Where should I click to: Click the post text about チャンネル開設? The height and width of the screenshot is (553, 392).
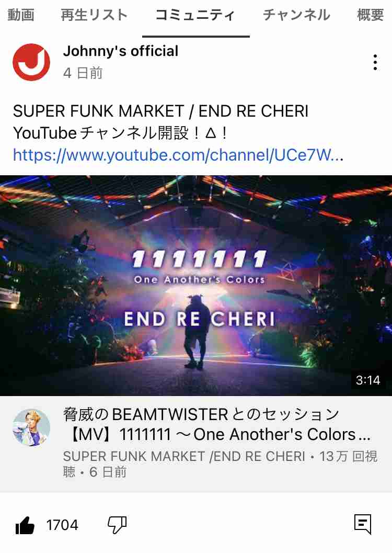click(x=160, y=122)
